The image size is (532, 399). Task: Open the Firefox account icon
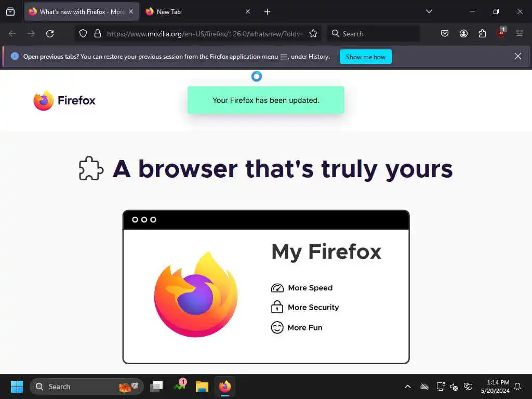tap(463, 34)
